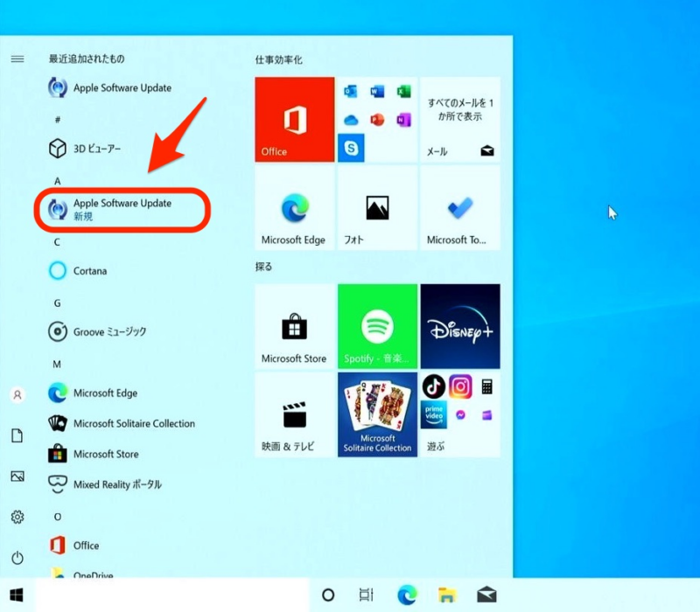Screen dimensions: 700x612
Task: Open calculator icon in 遊ぶ folder
Action: [487, 386]
